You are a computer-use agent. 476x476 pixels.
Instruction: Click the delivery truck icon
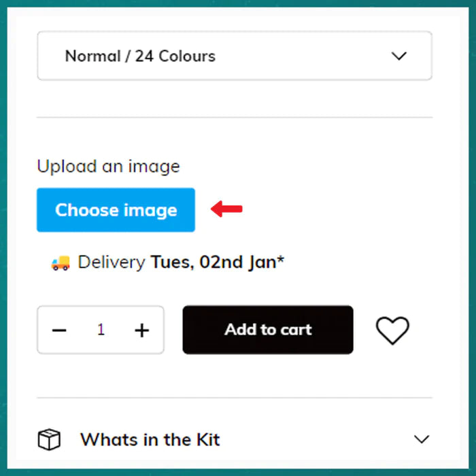(61, 262)
